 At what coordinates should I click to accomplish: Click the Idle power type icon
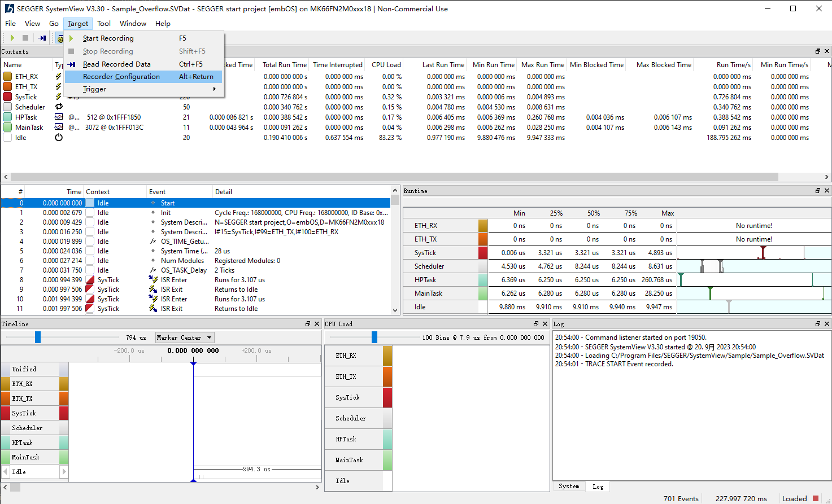58,137
